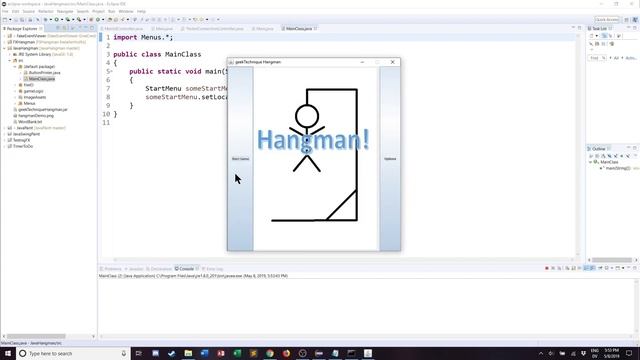Open the Run menu in Eclipse
Screen dimensions: 640x360
point(111,11)
